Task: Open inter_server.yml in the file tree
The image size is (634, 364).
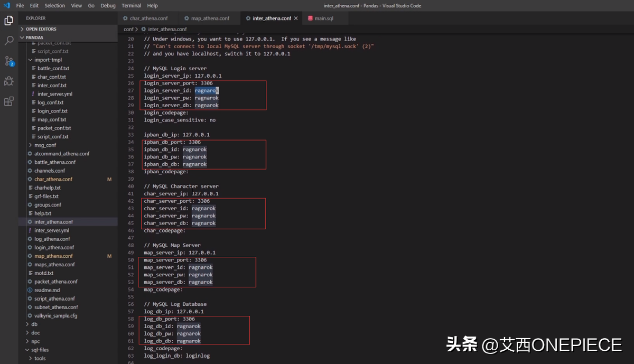Action: click(52, 230)
